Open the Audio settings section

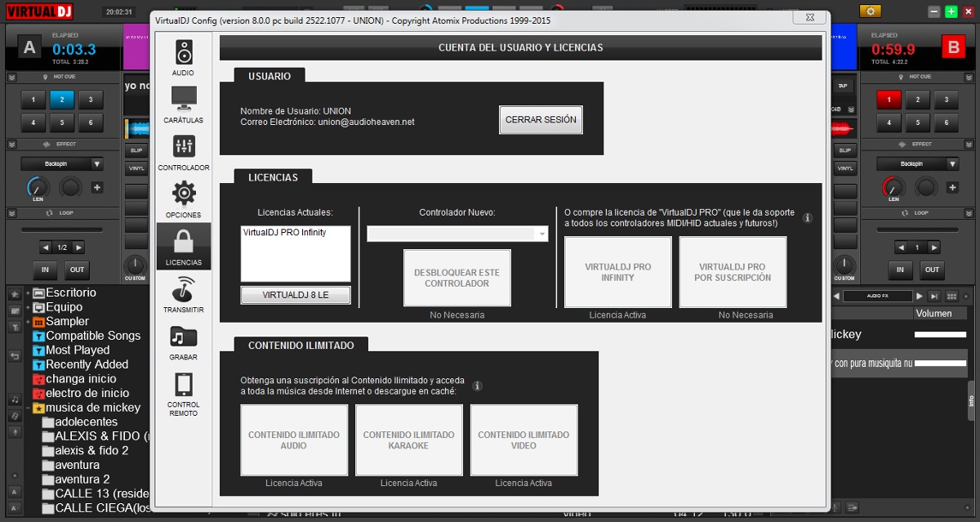tap(184, 57)
